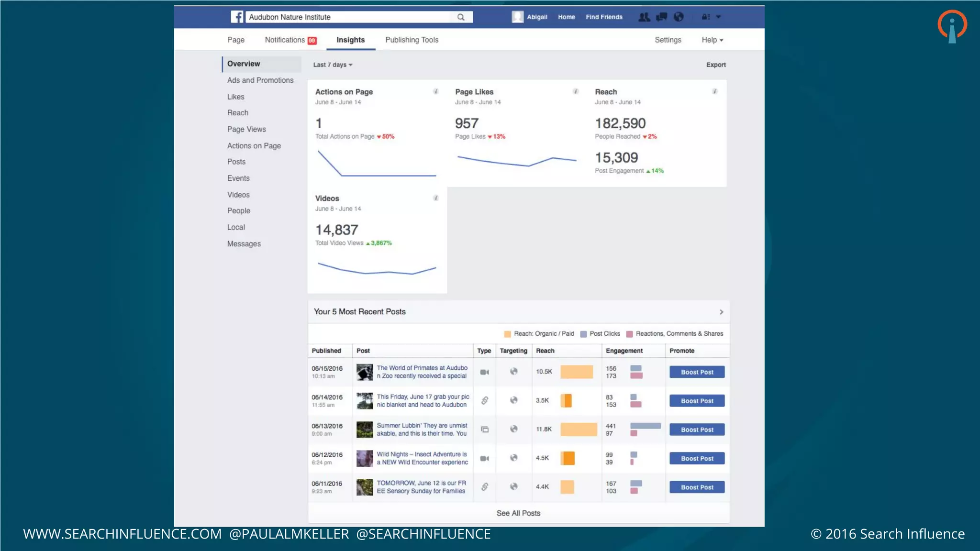Viewport: 980px width, 551px height.
Task: Click the Videos card info icon
Action: (x=435, y=198)
